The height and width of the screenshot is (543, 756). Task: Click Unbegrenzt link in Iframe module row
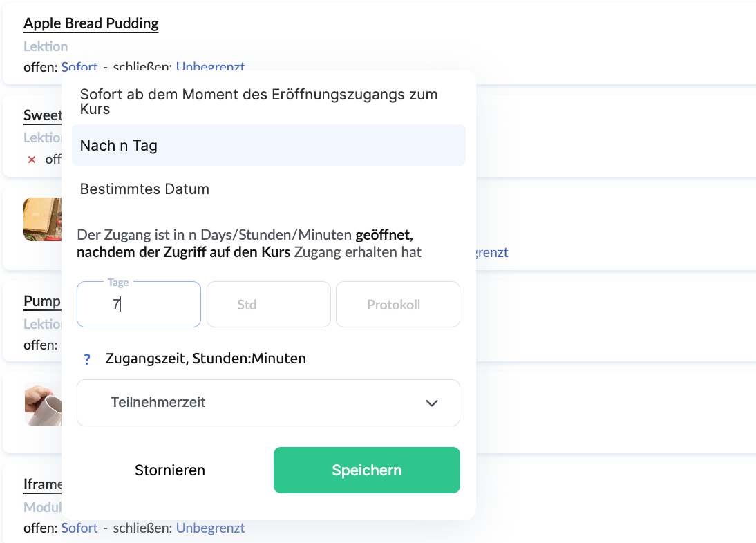[210, 528]
